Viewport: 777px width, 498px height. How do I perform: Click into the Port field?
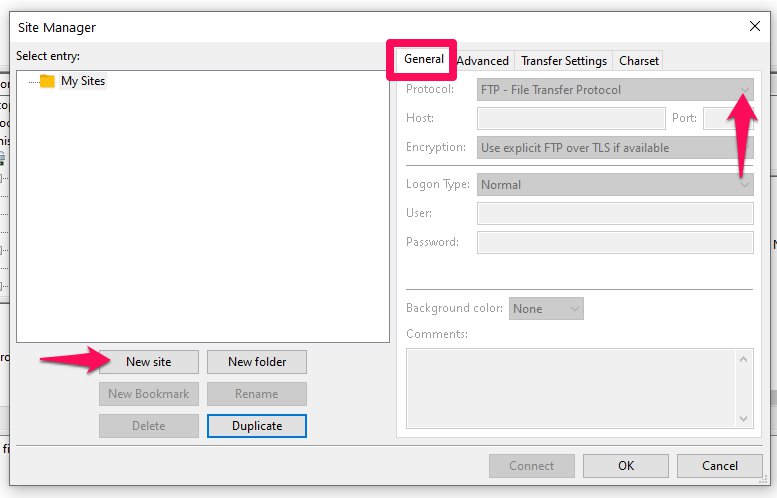pyautogui.click(x=728, y=118)
